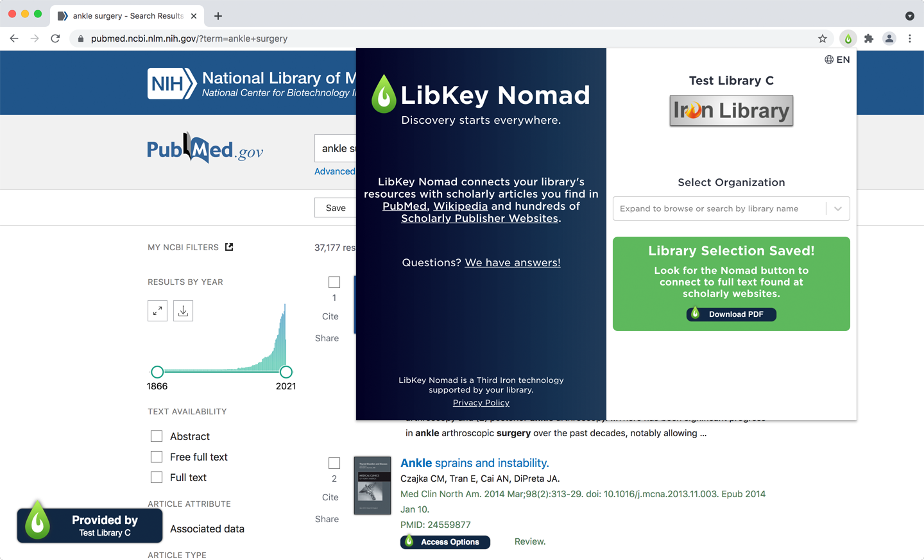Click the PubMed.gov logo

click(x=205, y=149)
